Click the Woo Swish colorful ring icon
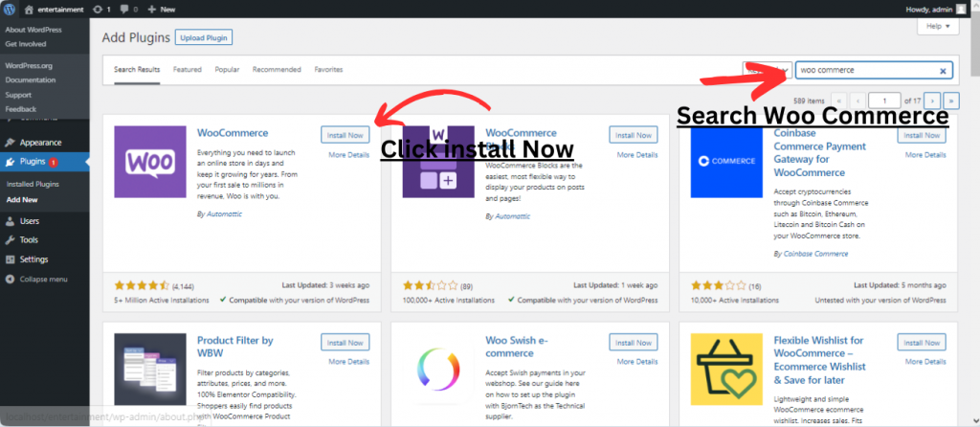 point(438,369)
